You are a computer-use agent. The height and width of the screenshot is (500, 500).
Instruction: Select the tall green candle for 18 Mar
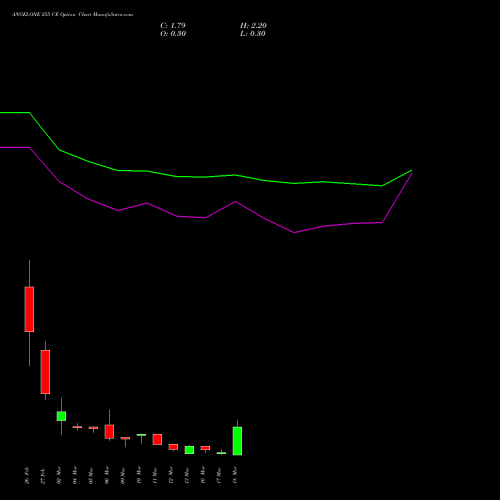(x=237, y=441)
